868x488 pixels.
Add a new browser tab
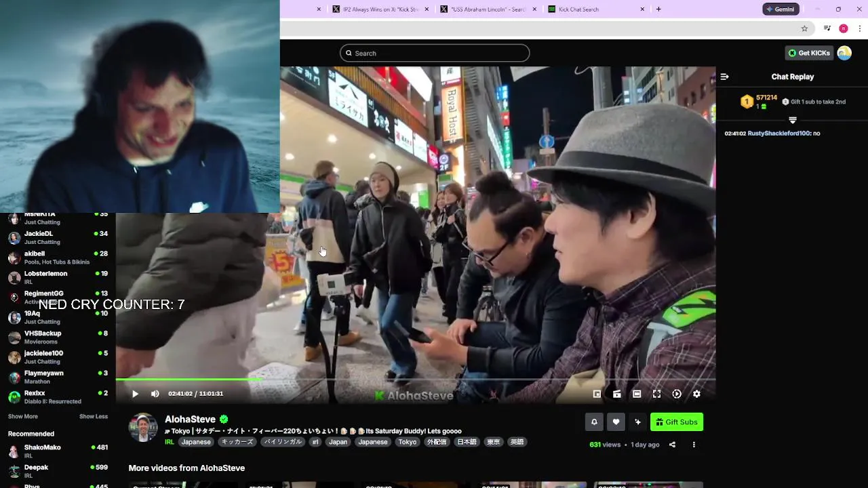tap(658, 9)
